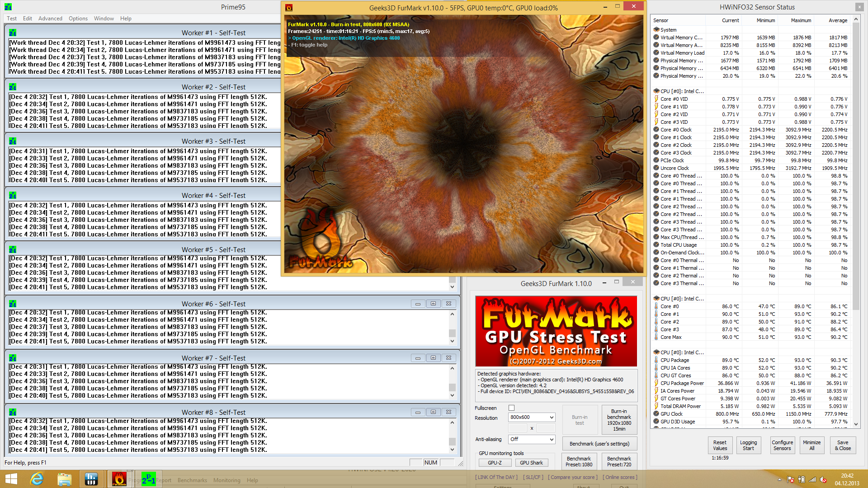Click the thermometer icon beside Core Max
This screenshot has height=488, width=868.
pos(656,337)
